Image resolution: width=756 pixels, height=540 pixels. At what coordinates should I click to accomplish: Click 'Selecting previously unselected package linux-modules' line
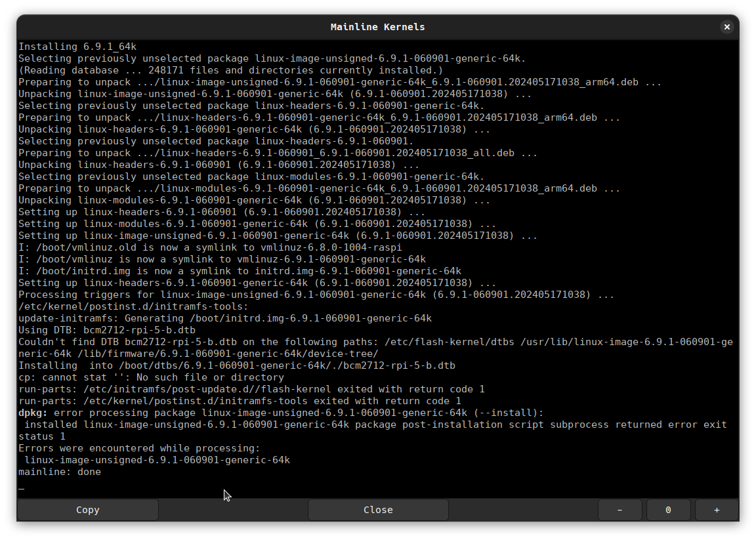[252, 177]
